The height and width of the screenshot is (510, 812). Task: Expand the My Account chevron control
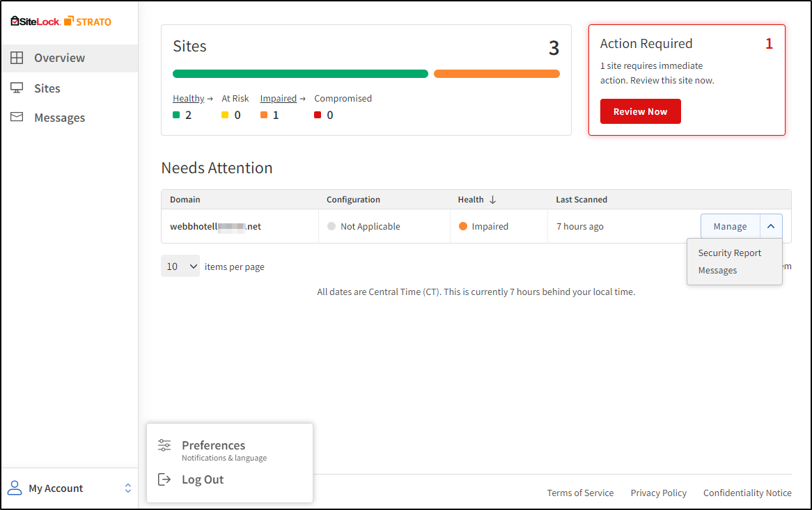[x=127, y=488]
